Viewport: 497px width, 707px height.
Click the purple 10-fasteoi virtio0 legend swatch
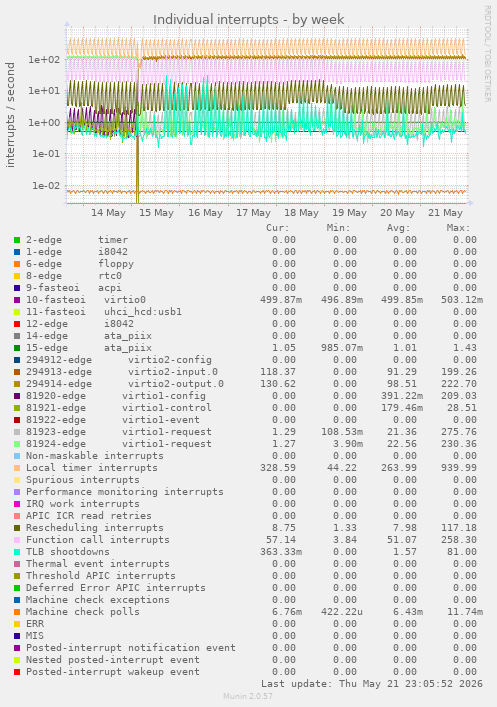17,300
